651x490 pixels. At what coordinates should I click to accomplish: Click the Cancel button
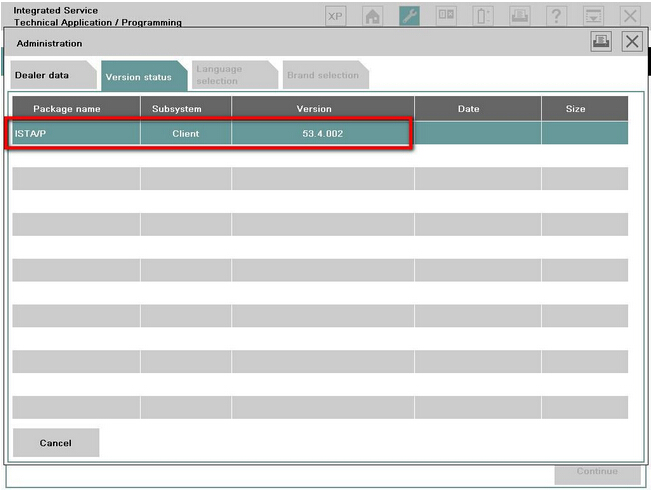pyautogui.click(x=56, y=443)
